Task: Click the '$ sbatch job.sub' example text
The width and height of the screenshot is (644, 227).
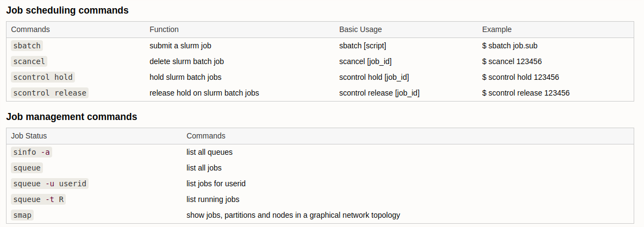Action: click(510, 46)
